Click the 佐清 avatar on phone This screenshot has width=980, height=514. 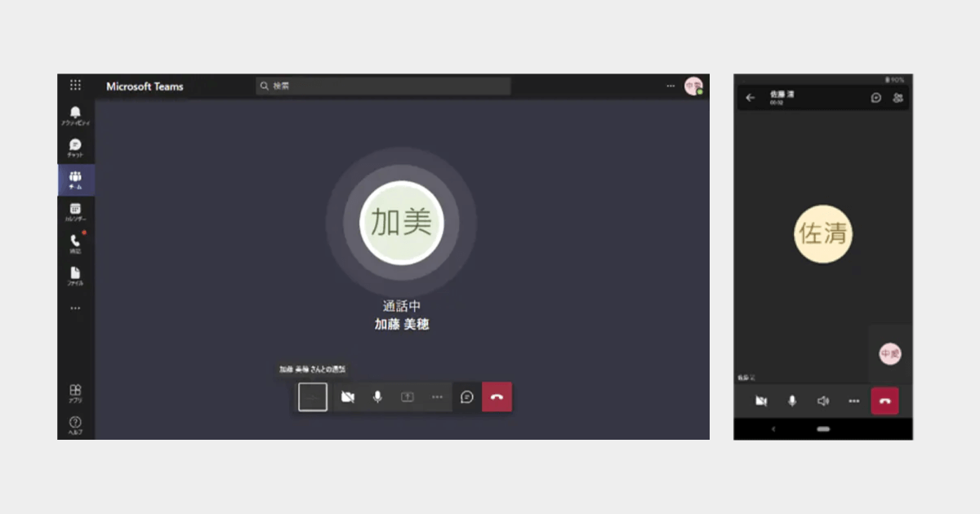coord(823,233)
